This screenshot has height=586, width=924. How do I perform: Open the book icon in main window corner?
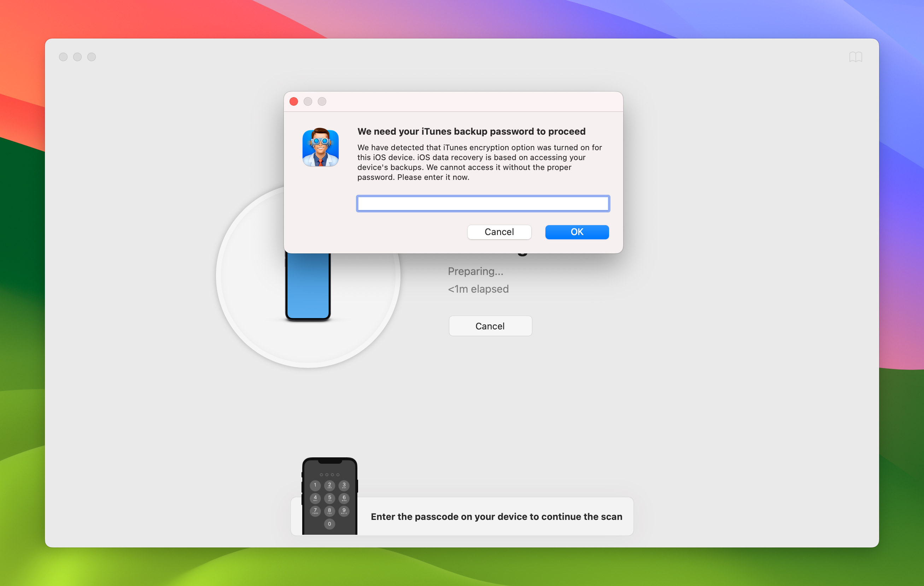click(x=855, y=57)
